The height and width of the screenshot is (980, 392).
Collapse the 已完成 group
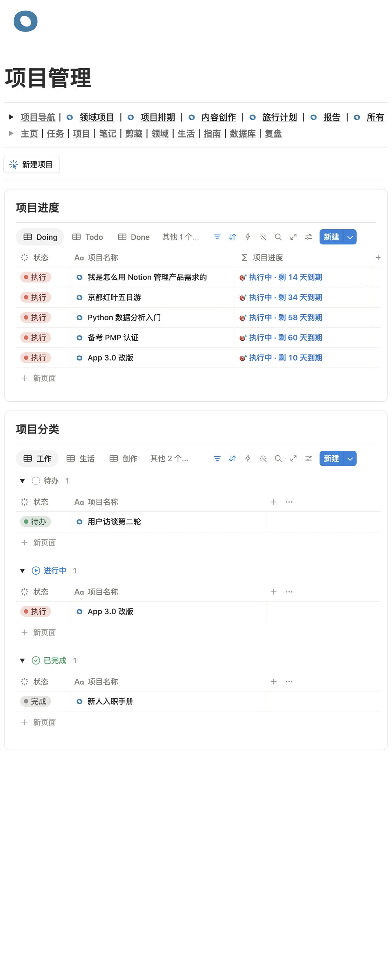tap(22, 660)
